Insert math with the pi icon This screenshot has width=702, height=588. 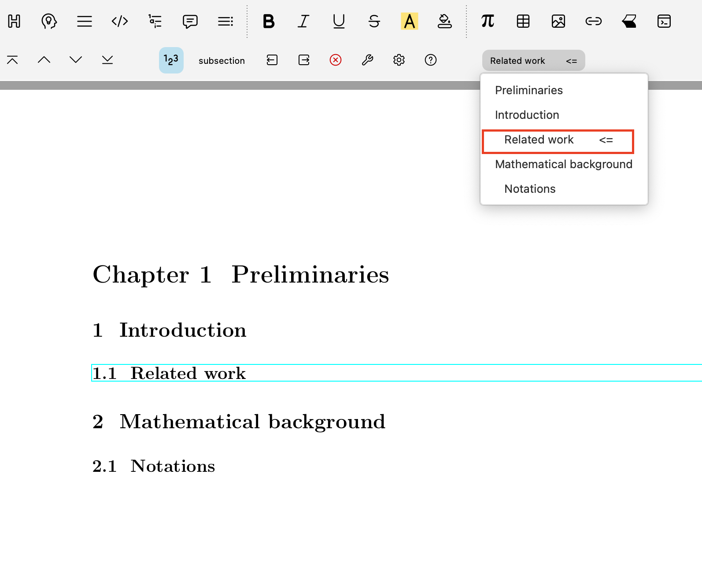click(x=488, y=21)
